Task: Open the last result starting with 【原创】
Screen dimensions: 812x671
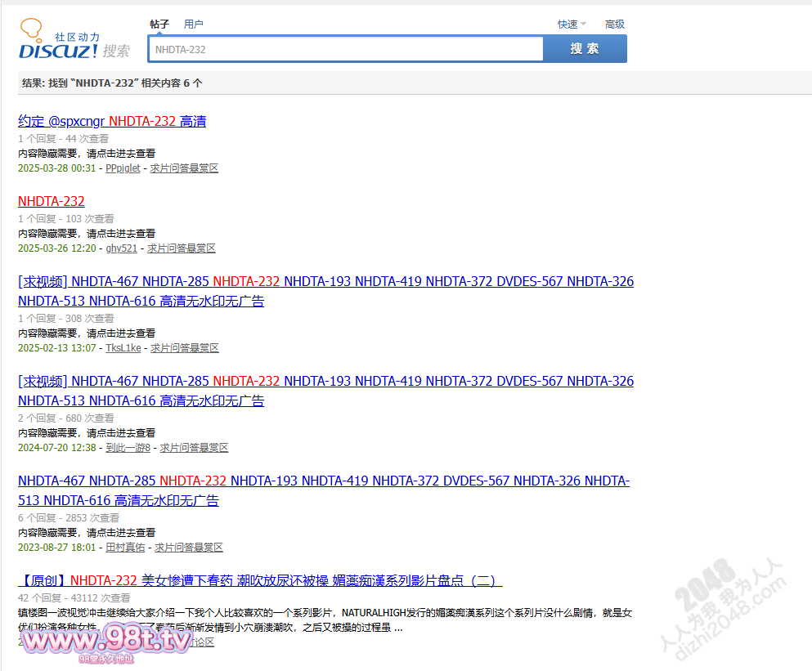Action: click(x=260, y=580)
